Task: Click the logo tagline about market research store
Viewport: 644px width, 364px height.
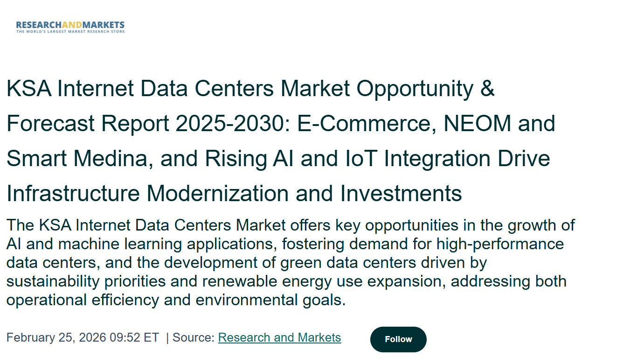Action: click(70, 32)
